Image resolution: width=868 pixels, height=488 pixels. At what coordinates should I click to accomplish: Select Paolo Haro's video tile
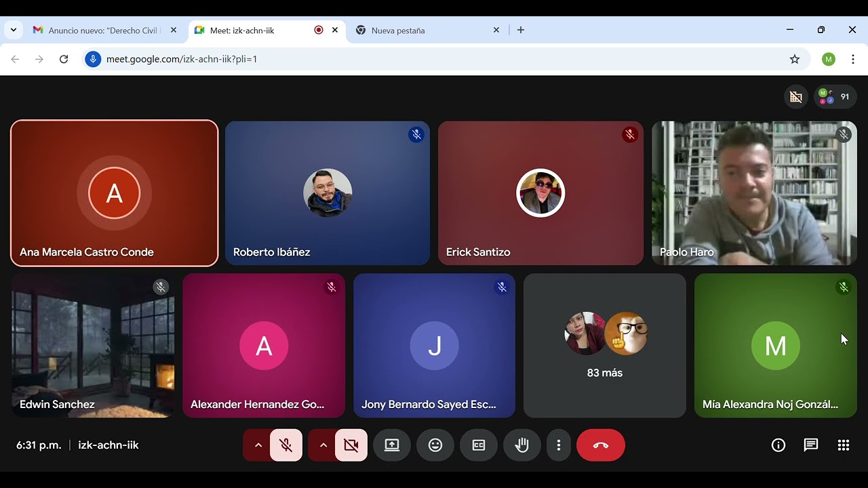754,193
